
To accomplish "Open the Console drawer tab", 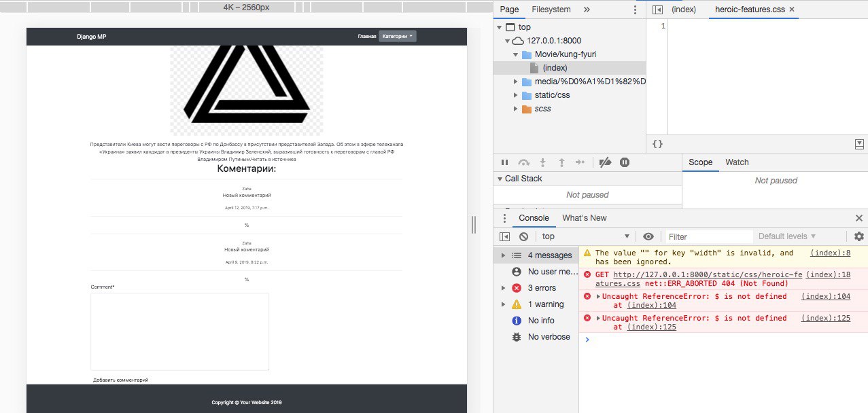I will pos(534,218).
